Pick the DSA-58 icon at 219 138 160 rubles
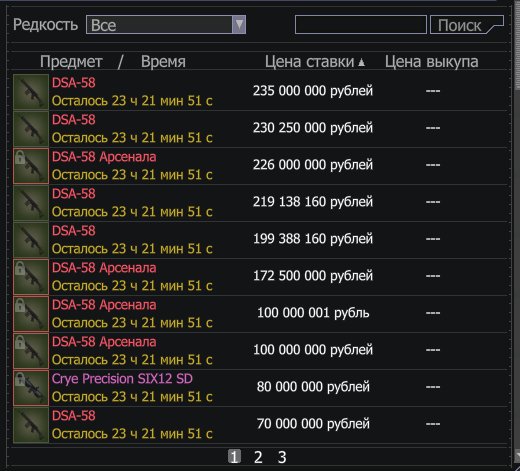This screenshot has width=520, height=471. (x=31, y=203)
